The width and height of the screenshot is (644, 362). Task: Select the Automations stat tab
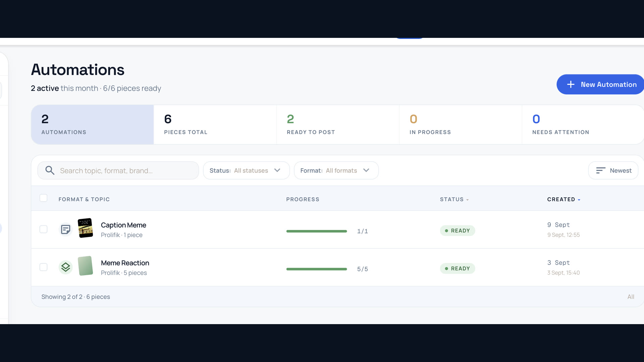pos(92,125)
